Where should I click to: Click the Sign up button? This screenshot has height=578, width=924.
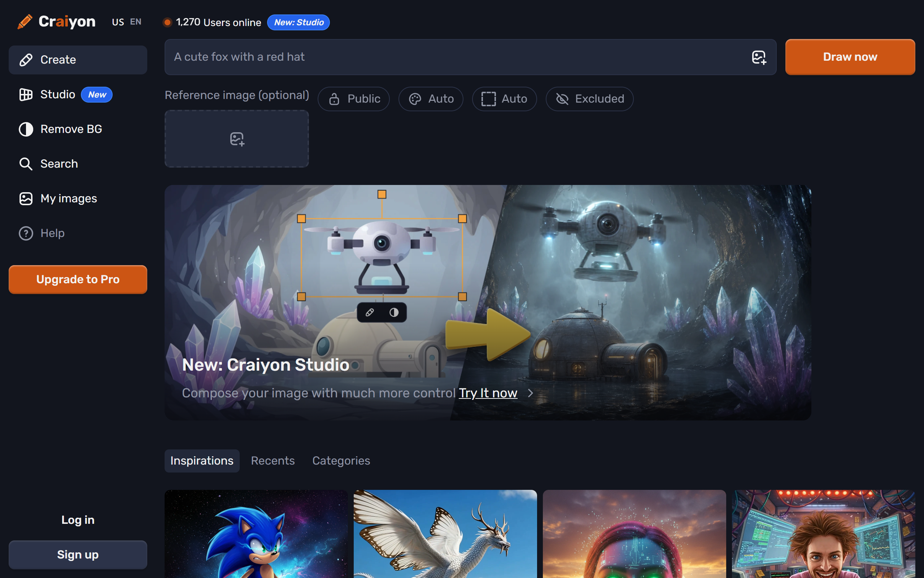tap(78, 555)
